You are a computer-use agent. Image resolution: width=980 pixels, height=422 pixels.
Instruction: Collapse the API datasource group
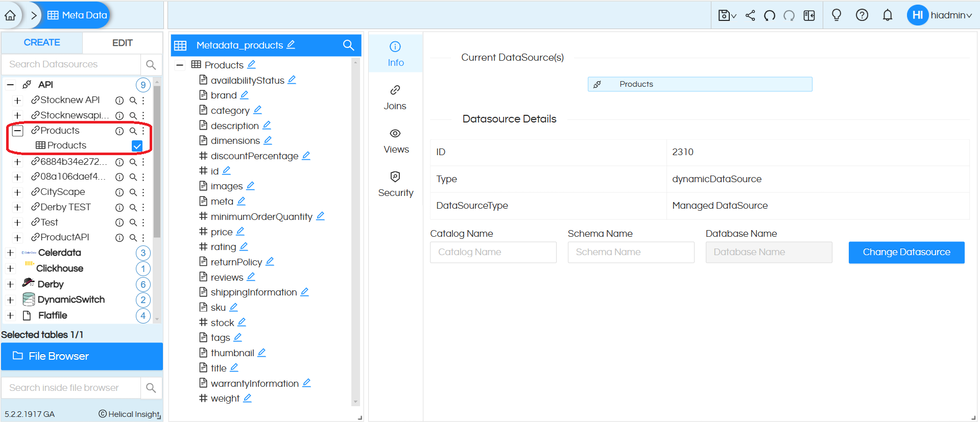coord(10,85)
